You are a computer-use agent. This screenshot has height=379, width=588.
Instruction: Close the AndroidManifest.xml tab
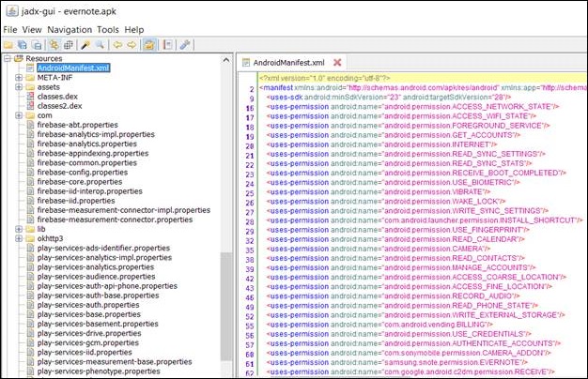339,62
